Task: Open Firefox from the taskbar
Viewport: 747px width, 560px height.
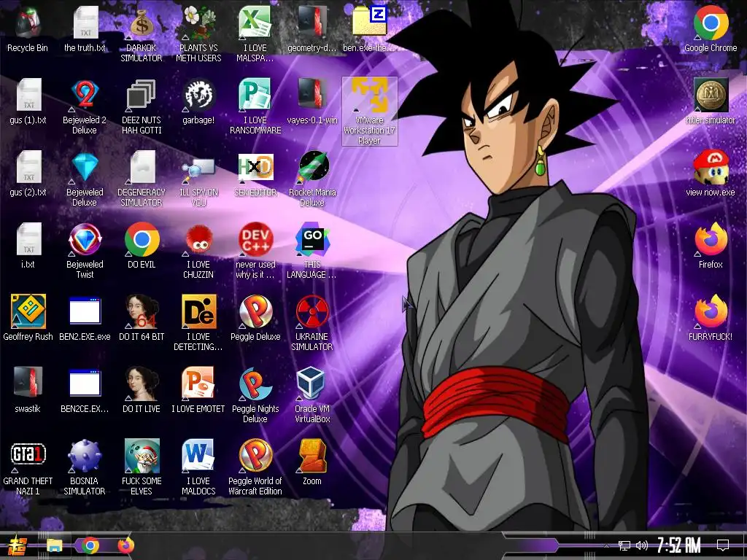Action: [125, 545]
